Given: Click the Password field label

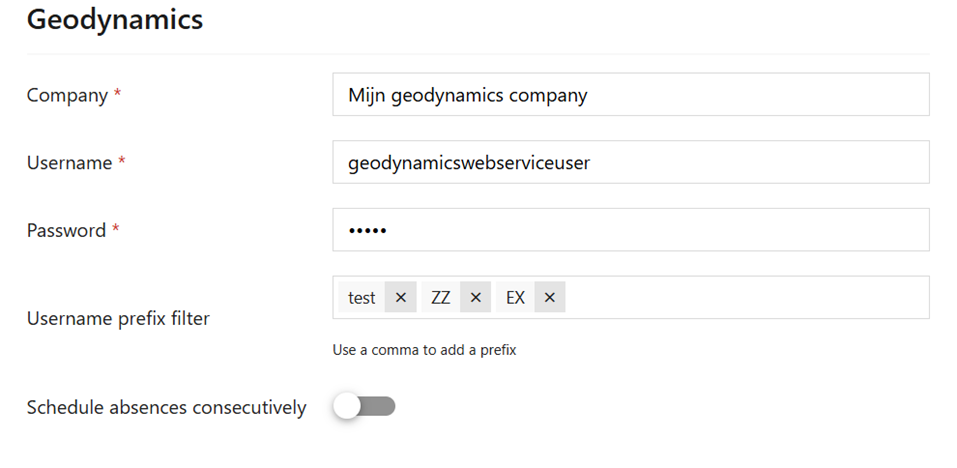Looking at the screenshot, I should 66,230.
